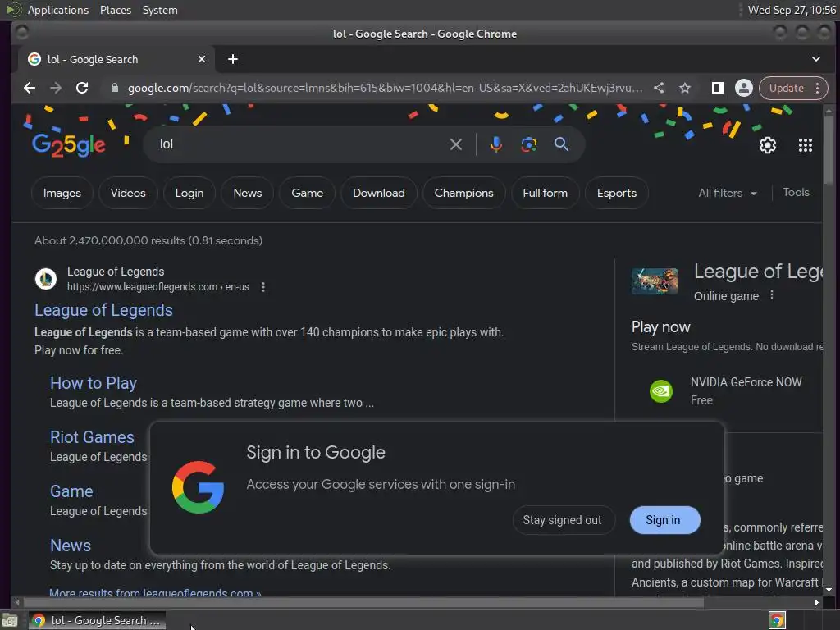This screenshot has height=630, width=840.
Task: Select the Full form filter chip
Action: point(546,193)
